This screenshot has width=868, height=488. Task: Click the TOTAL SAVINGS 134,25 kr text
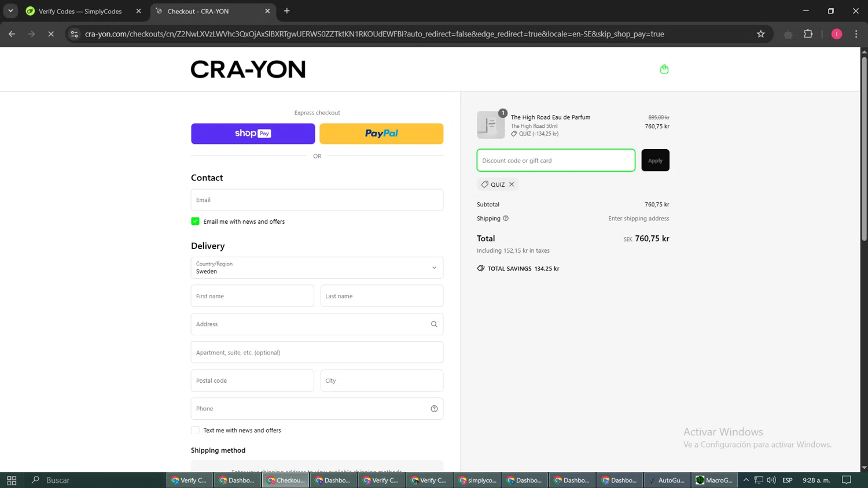(x=523, y=268)
